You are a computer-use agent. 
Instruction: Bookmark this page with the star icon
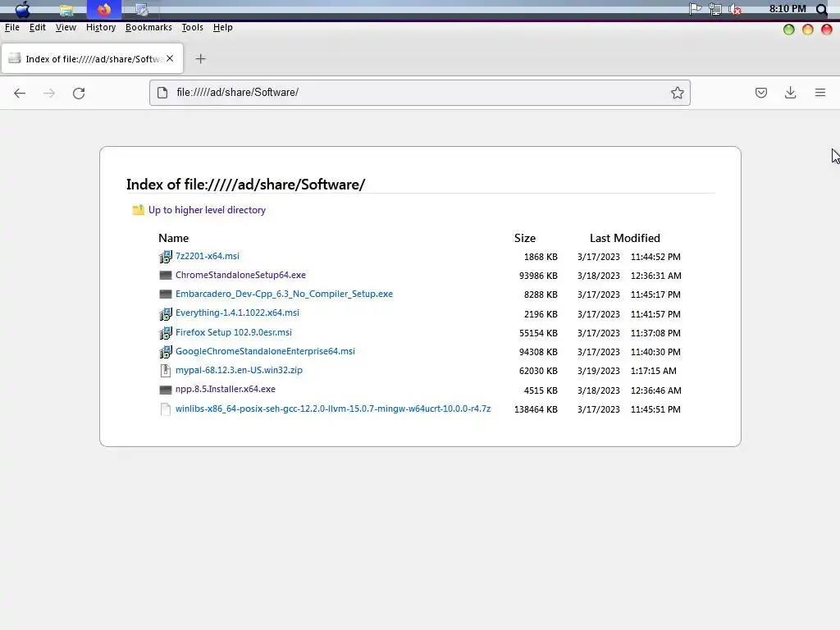677,93
